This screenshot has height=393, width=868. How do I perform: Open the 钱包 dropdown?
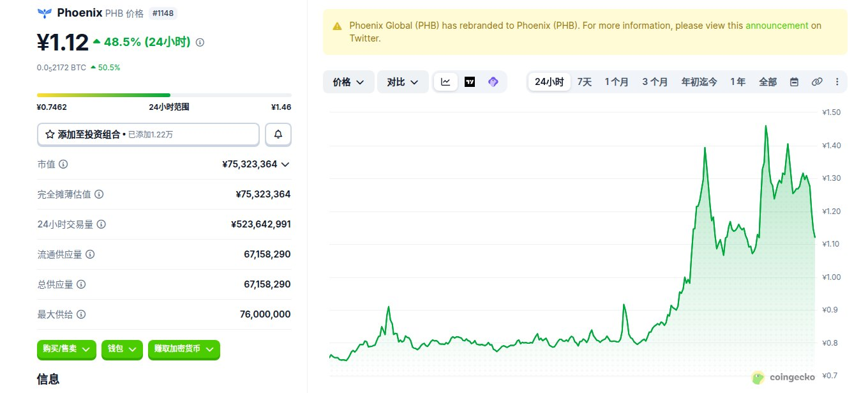point(123,349)
